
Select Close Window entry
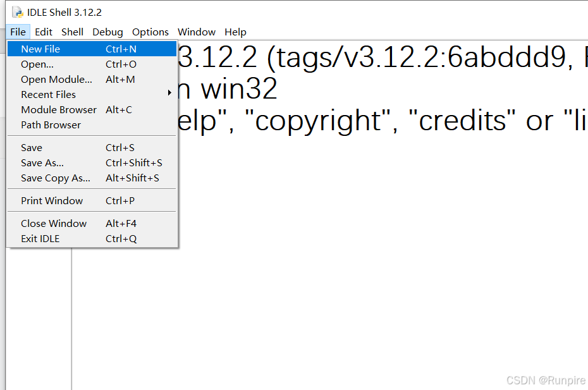point(92,224)
